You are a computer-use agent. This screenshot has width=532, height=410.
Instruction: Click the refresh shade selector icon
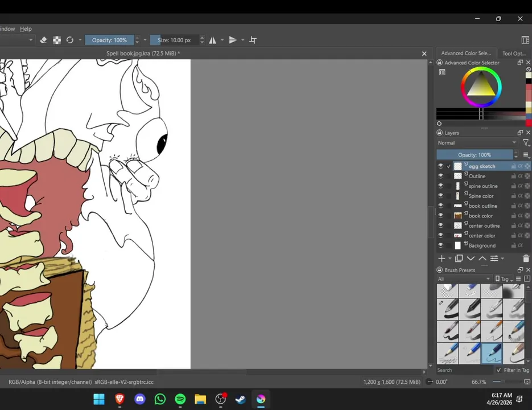coord(439,124)
